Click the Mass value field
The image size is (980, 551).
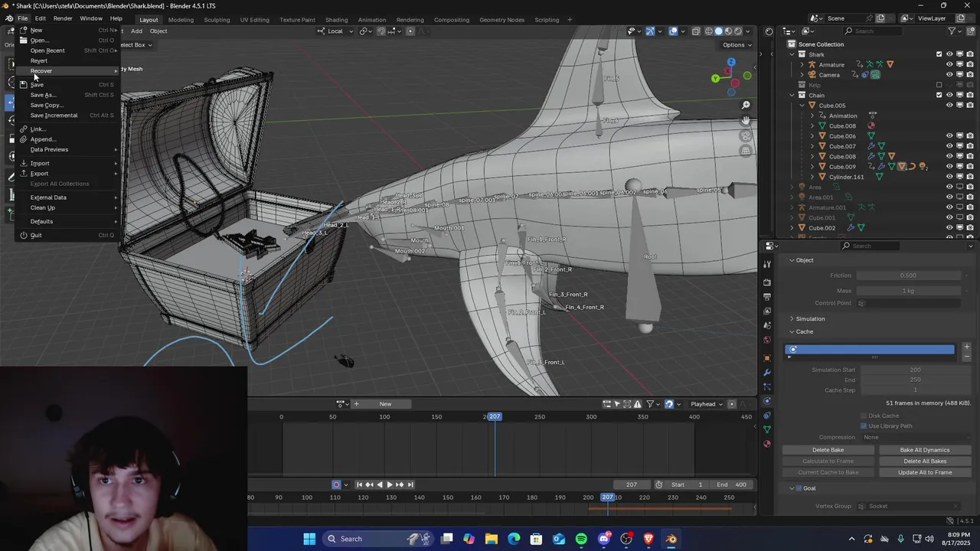click(909, 291)
